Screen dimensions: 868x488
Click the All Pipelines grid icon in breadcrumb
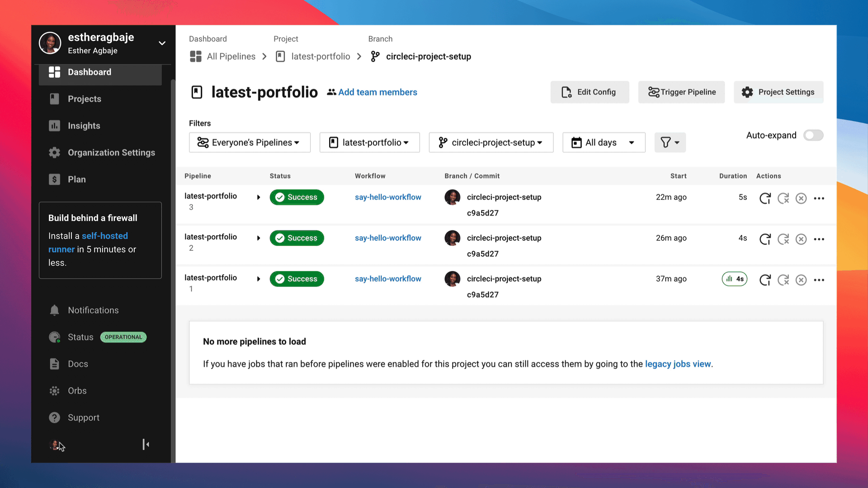point(195,56)
